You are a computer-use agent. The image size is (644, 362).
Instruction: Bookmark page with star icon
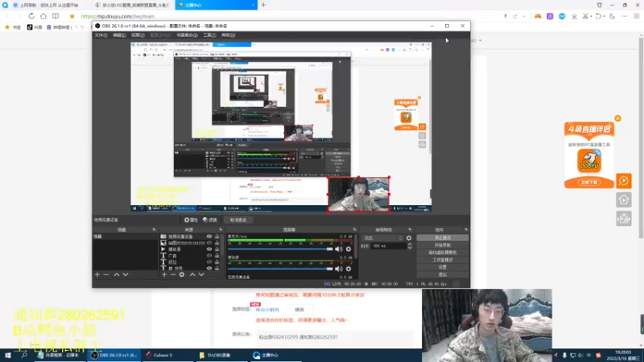point(72,16)
